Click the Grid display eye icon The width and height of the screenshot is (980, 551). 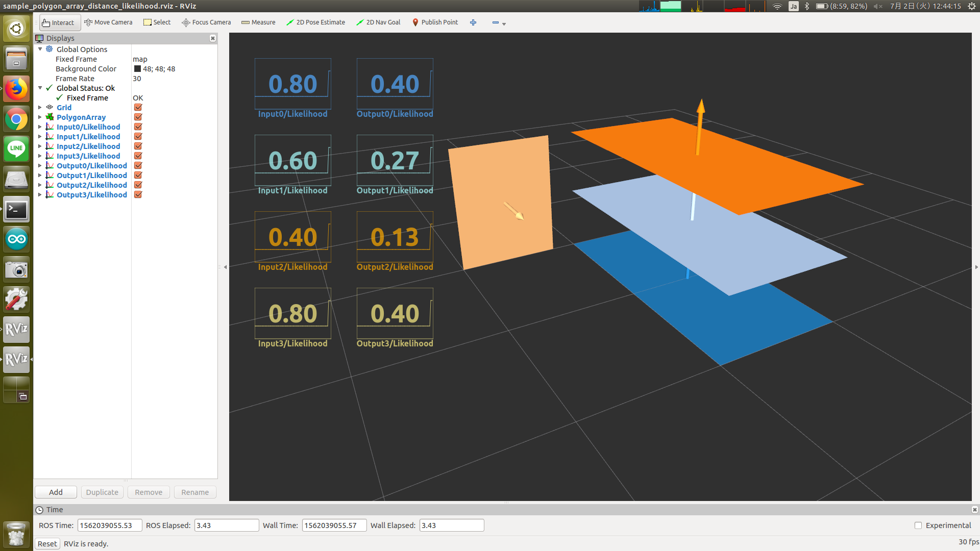50,107
